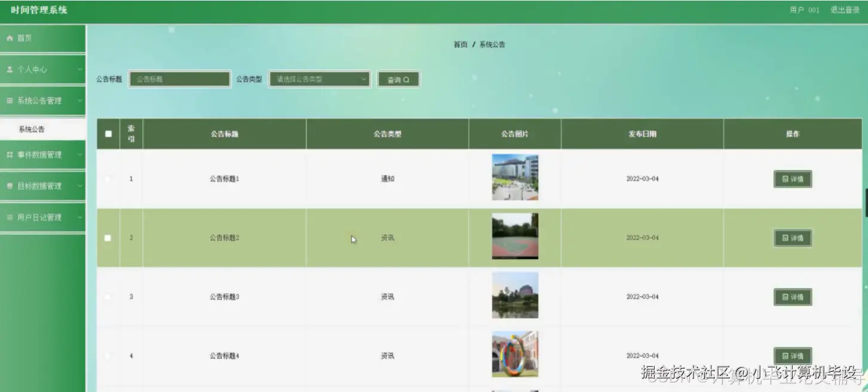Click the date 2022-03-04 in 公告标题2 row
Viewport: 868px width, 392px height.
click(x=643, y=238)
